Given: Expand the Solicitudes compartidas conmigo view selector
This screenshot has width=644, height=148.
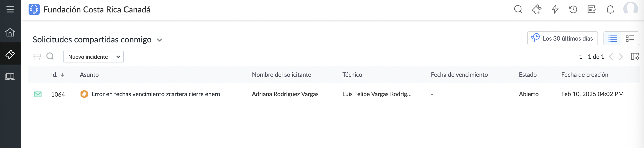Looking at the screenshot, I should 159,40.
